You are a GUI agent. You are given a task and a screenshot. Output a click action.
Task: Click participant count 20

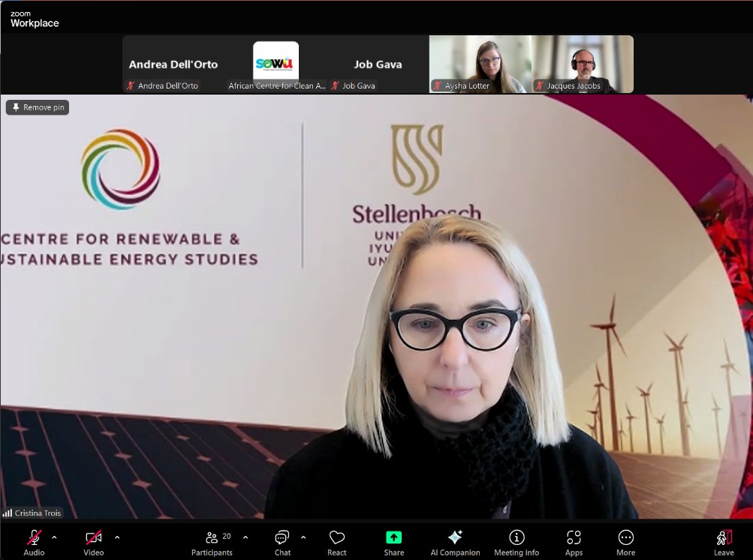(227, 536)
